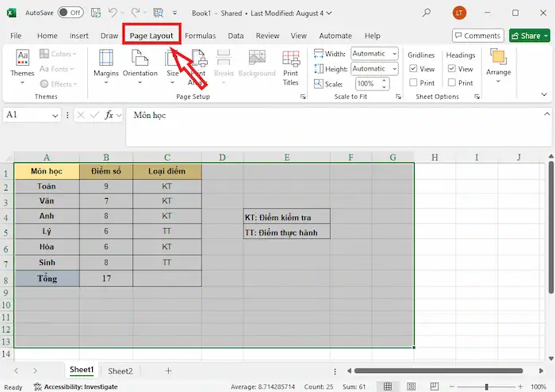
Task: Add a new sheet with plus icon
Action: tap(168, 371)
